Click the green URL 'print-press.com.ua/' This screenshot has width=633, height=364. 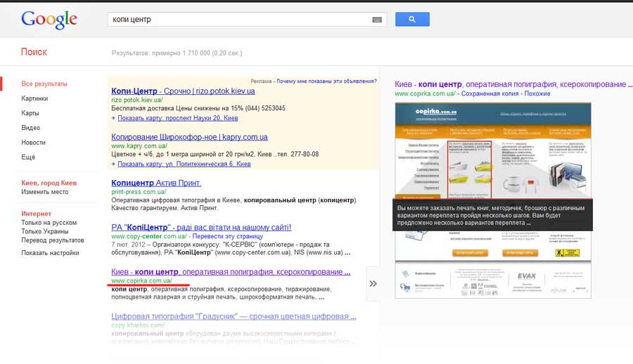pos(139,192)
